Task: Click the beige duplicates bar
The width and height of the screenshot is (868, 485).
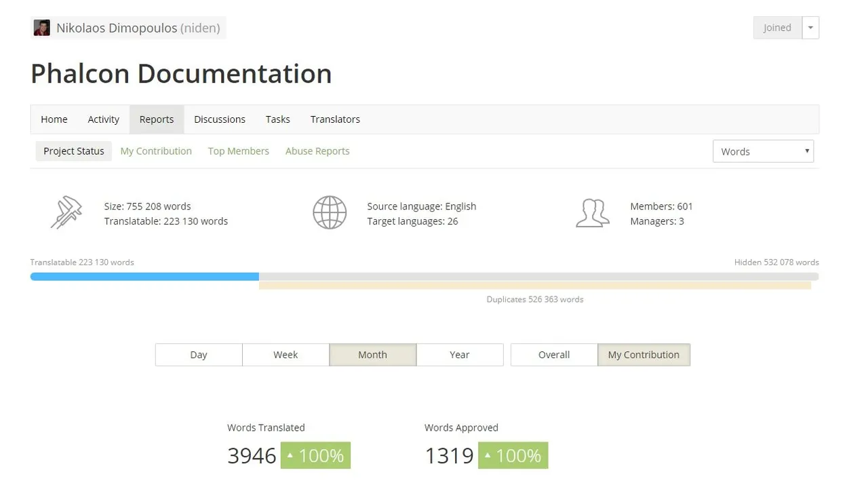Action: click(x=535, y=286)
